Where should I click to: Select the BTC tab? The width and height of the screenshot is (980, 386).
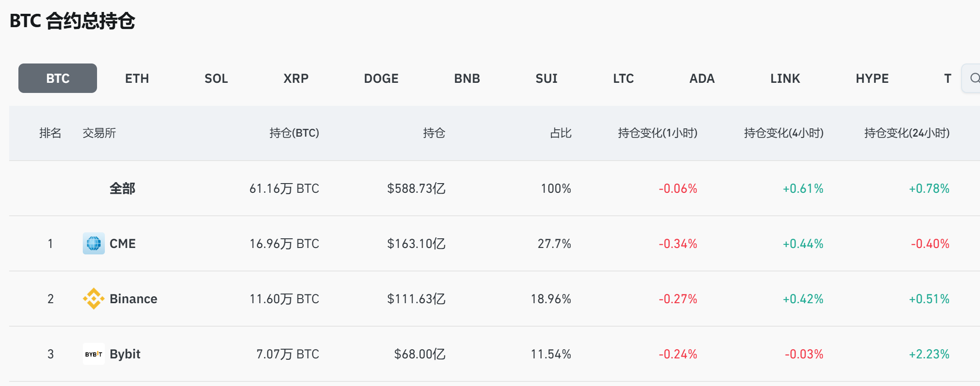tap(57, 78)
